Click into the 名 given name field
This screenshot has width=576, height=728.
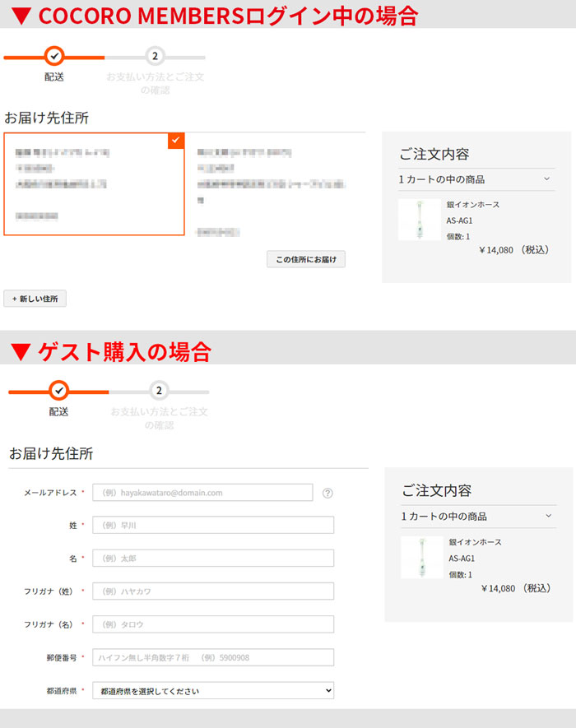[x=213, y=559]
